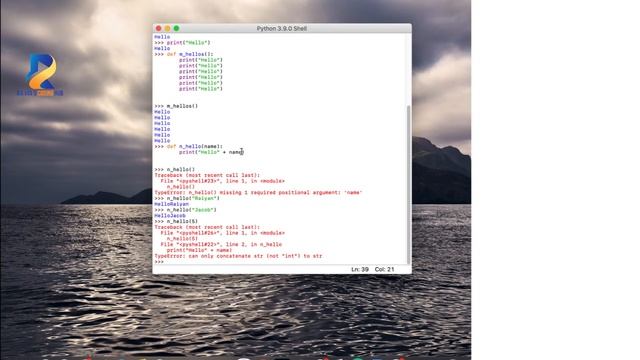Click the >>> print("Hello") prompt line

tap(182, 42)
